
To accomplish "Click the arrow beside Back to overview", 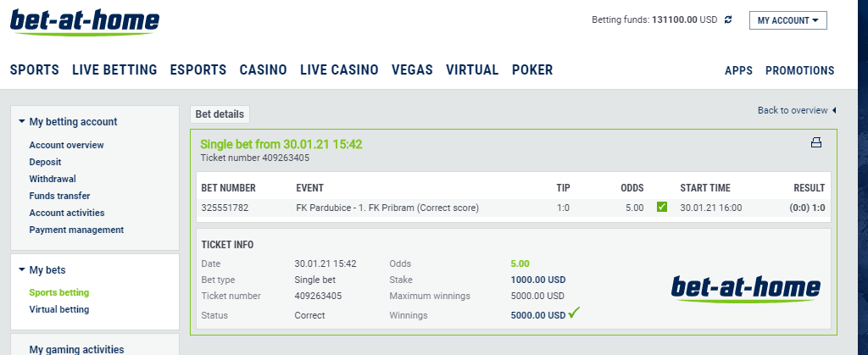I will 834,111.
